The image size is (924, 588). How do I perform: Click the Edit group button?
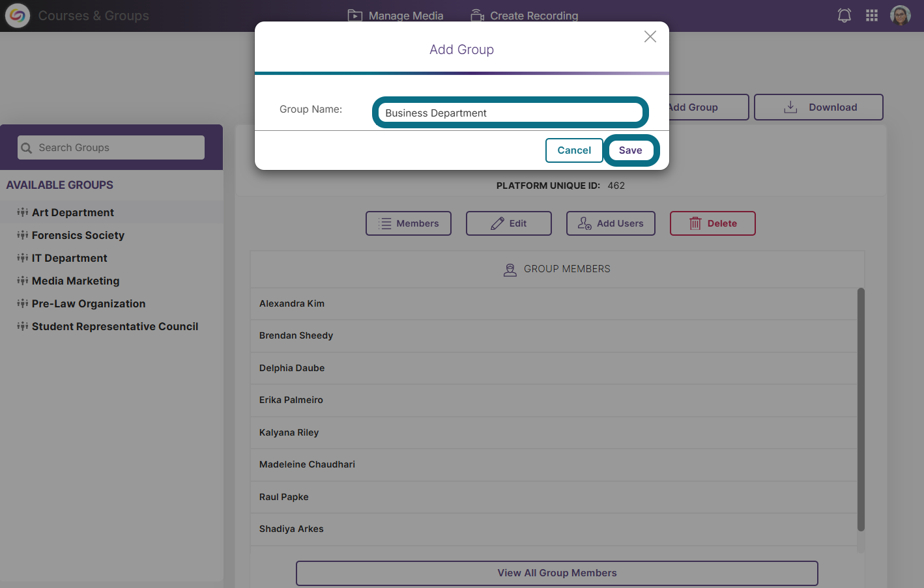[509, 223]
